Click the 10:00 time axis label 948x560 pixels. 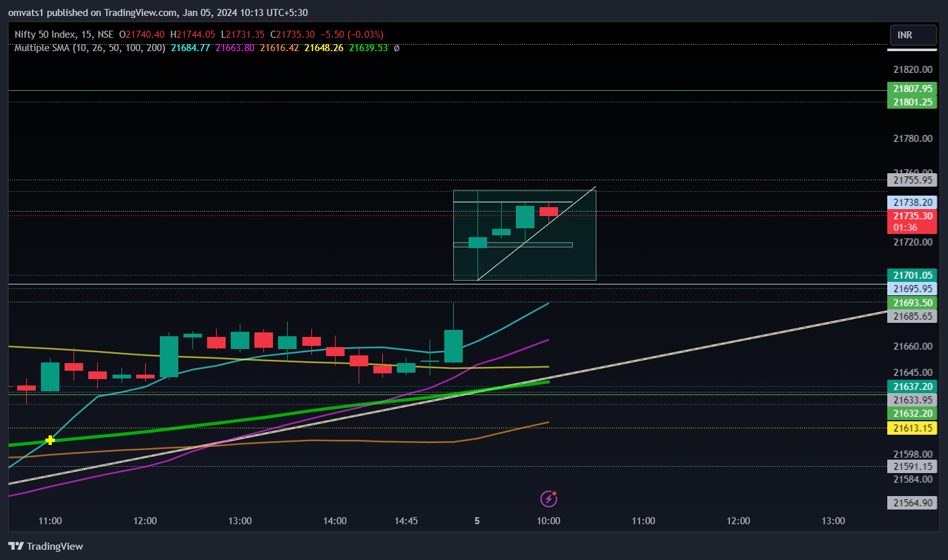click(548, 521)
